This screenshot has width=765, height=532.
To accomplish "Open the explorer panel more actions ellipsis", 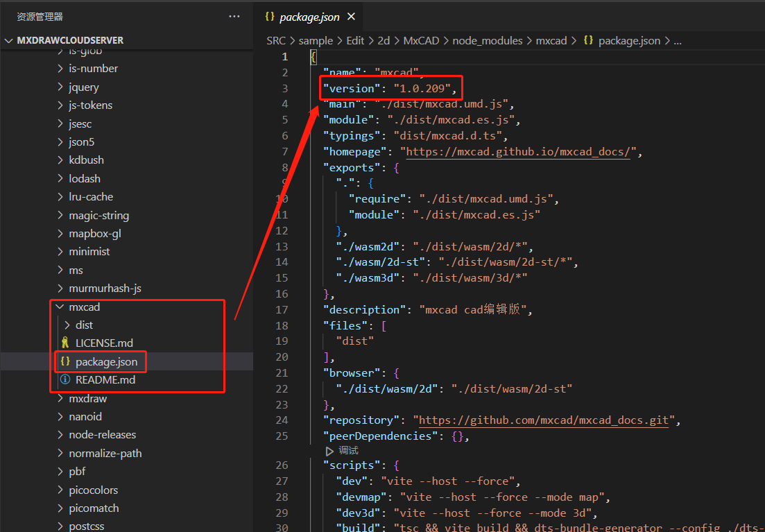I will 234,16.
